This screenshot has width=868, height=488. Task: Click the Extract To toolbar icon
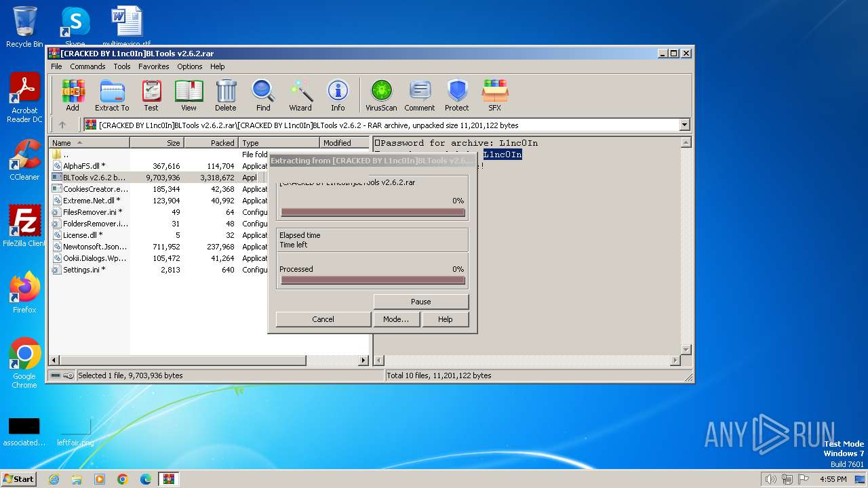(112, 96)
